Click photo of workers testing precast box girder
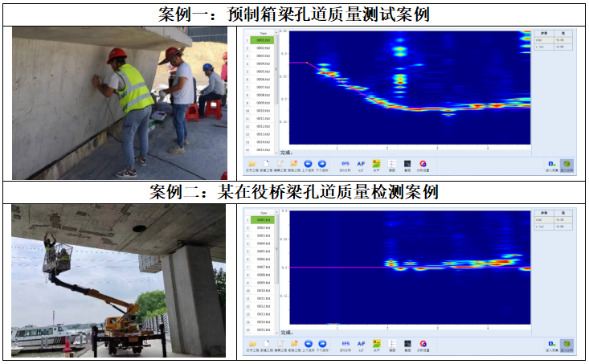 point(118,103)
